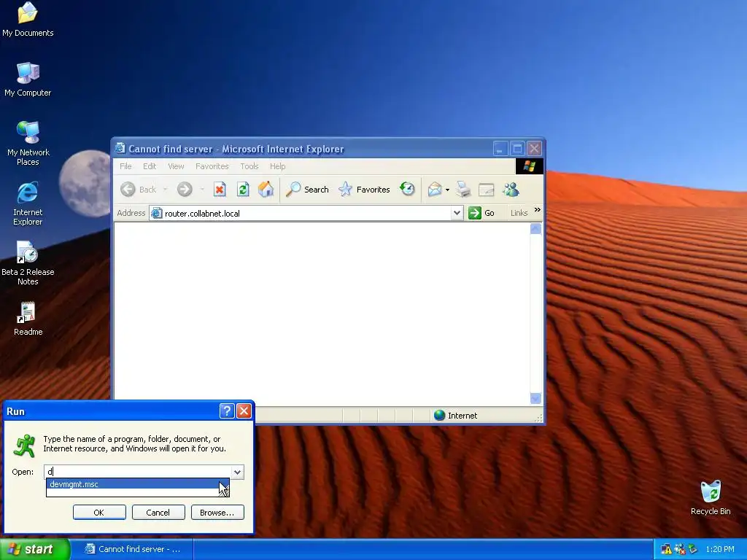Click Browse... in the Run dialog
Screen dimensions: 747x560
pos(217,513)
